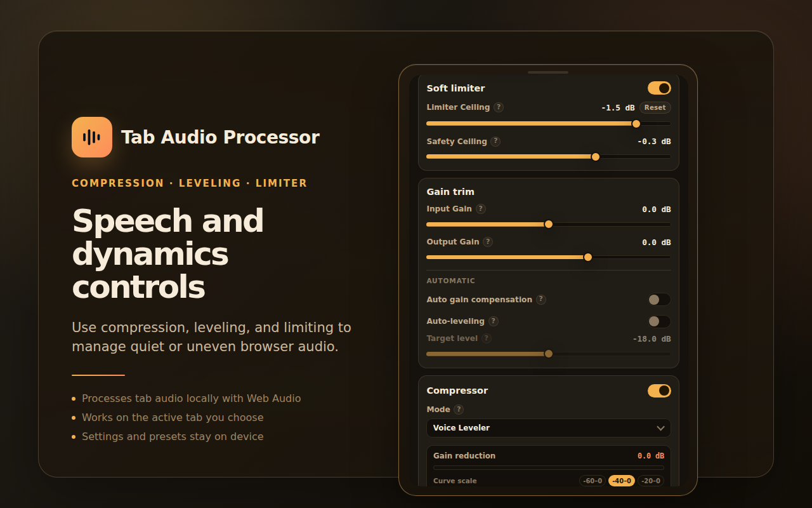812x508 pixels.
Task: Turn on the Auto-leveling switch
Action: coord(659,321)
